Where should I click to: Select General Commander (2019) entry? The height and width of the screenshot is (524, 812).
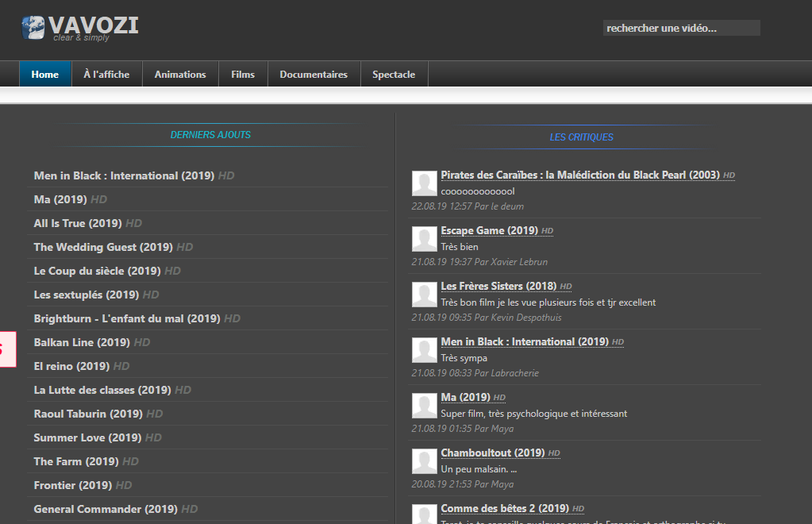pyautogui.click(x=106, y=509)
